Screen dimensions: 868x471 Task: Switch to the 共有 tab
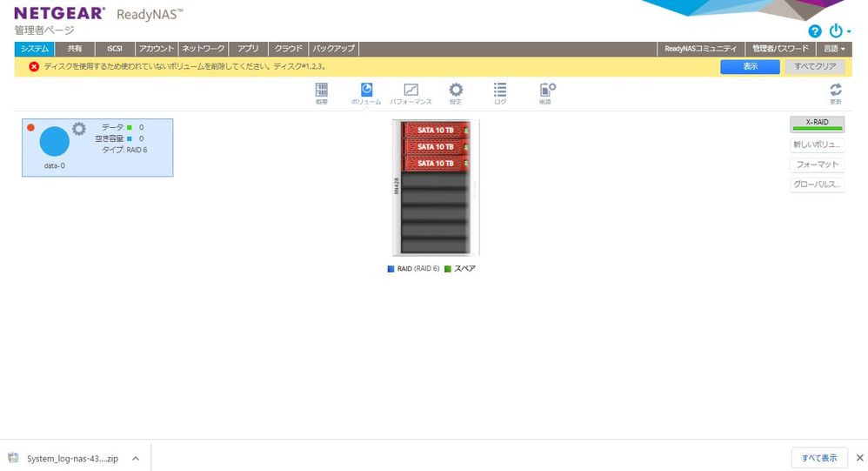tap(74, 49)
